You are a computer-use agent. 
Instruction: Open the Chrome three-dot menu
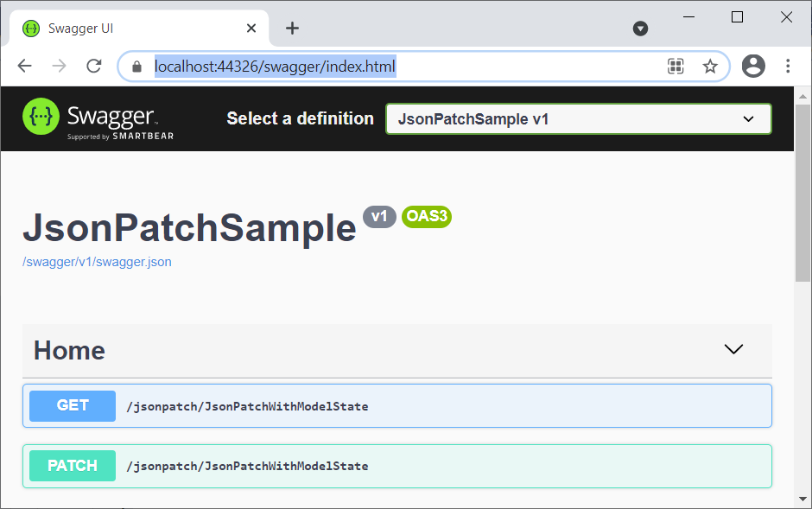[788, 66]
